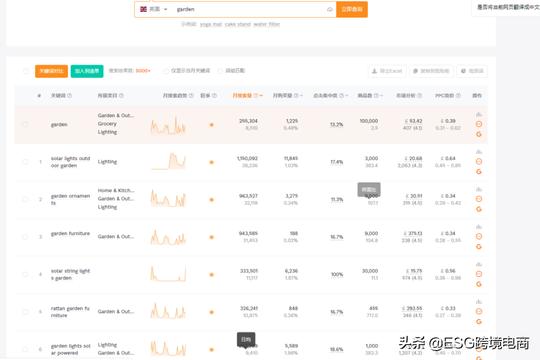Click suggested search term water filter
This screenshot has height=360, width=540.
[x=267, y=24]
